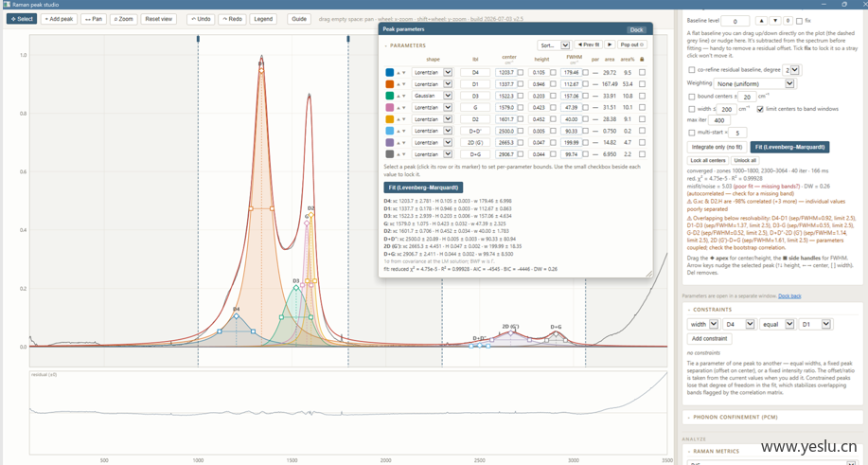
Task: Redo the last undone action
Action: click(233, 19)
